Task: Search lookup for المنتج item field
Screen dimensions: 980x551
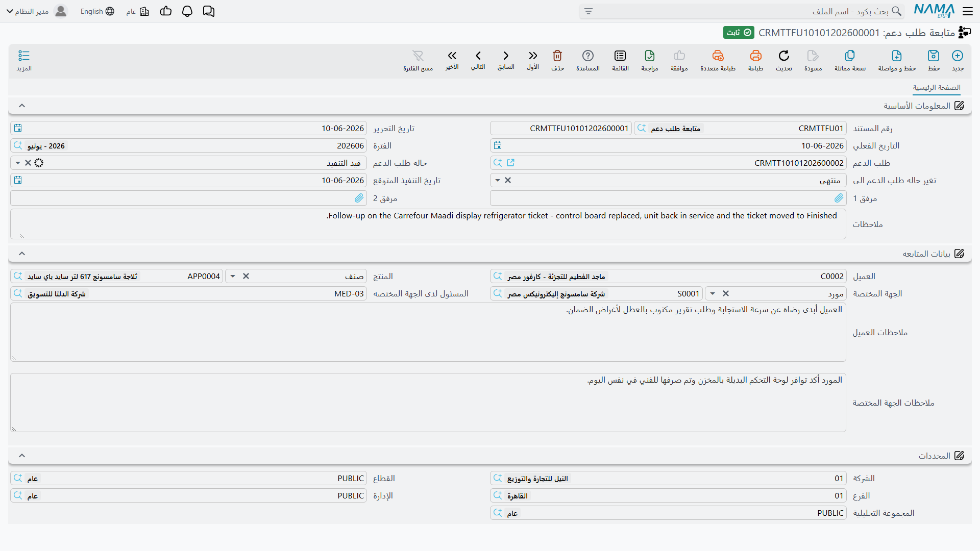Action: coord(18,276)
